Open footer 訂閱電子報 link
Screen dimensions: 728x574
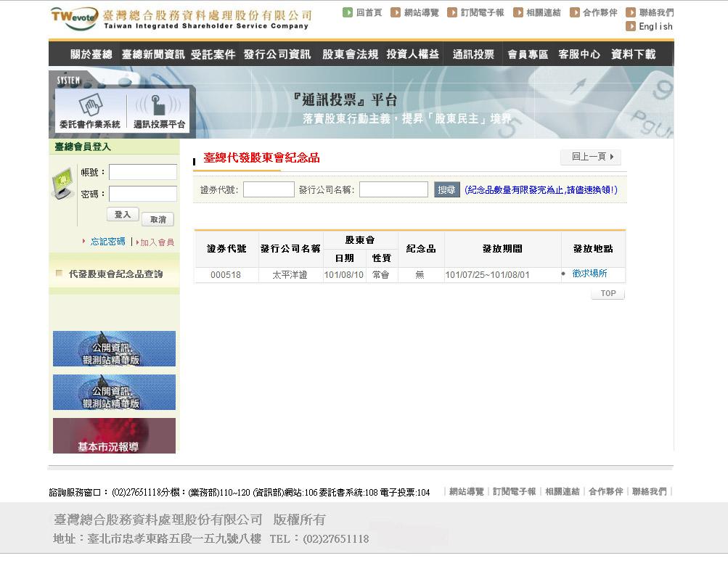click(515, 491)
